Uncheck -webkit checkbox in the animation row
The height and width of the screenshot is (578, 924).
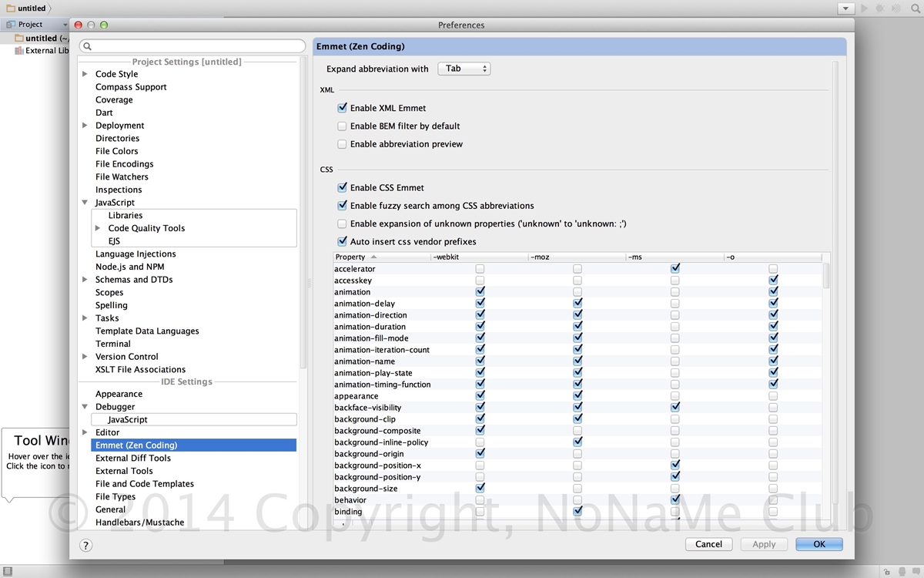point(480,292)
